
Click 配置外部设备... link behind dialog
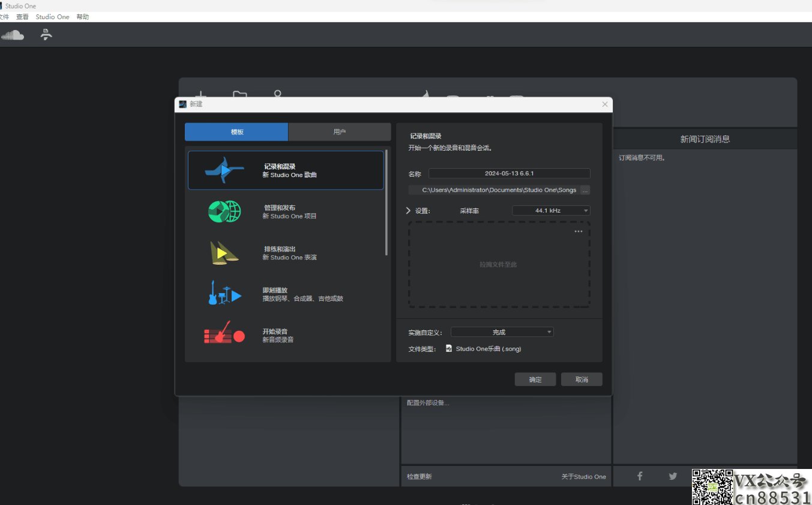(x=428, y=403)
